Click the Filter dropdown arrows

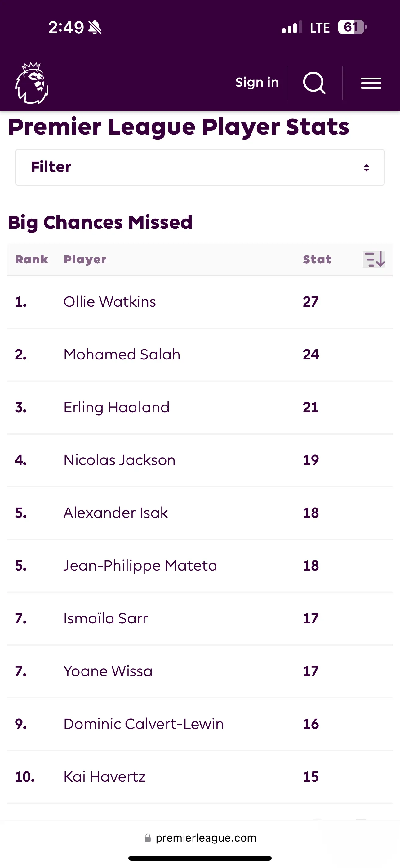pyautogui.click(x=366, y=167)
